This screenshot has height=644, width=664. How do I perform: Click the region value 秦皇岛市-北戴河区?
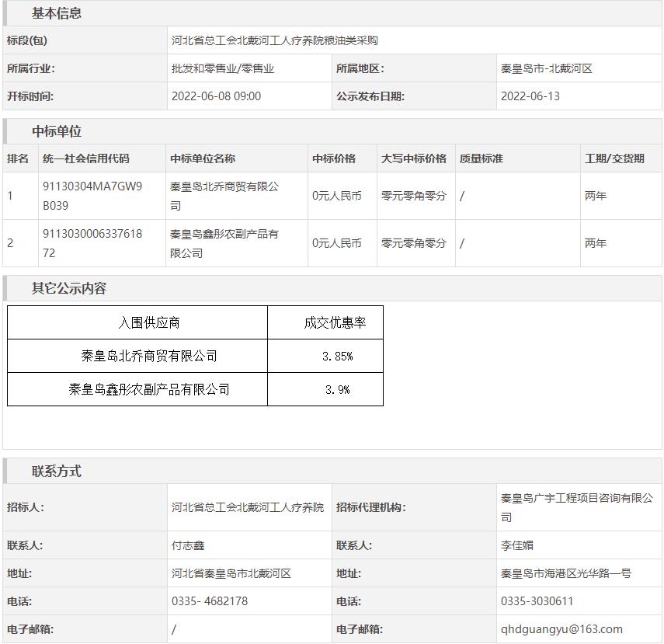coord(547,68)
